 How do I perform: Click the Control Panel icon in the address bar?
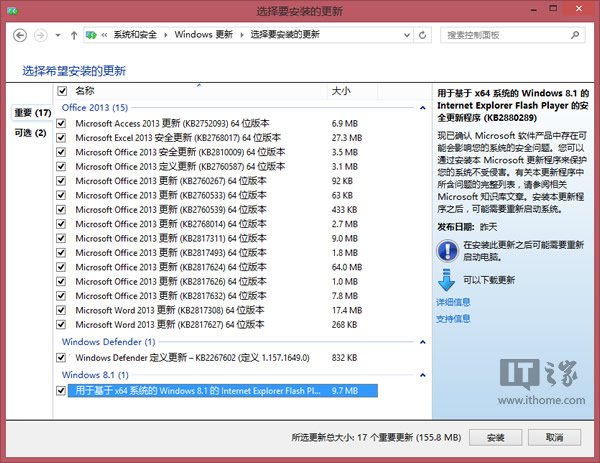91,35
